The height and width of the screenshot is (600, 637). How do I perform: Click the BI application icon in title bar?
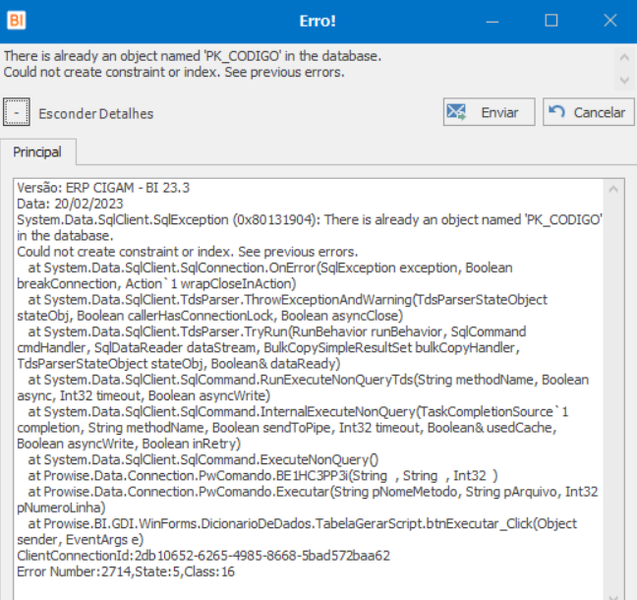point(17,20)
